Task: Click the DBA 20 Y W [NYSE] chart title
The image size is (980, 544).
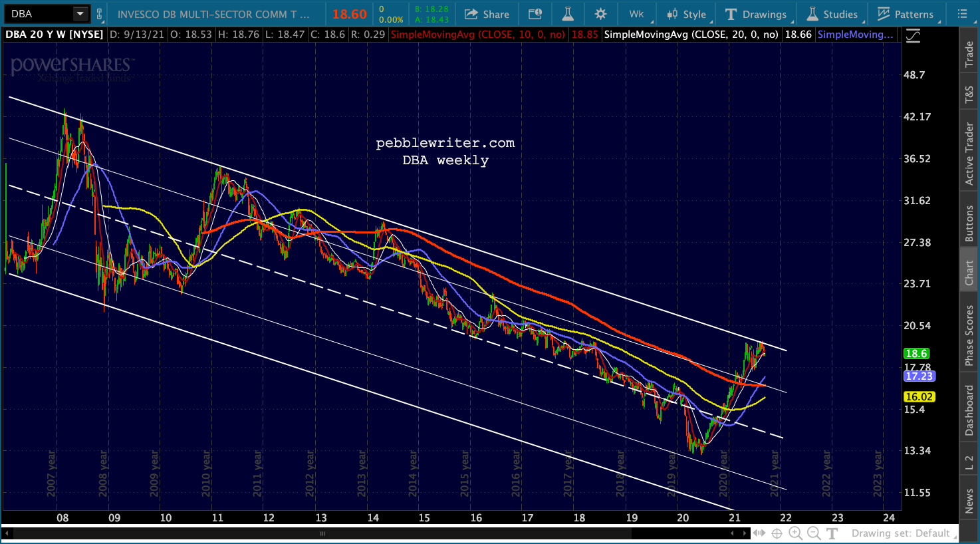Action: coord(55,34)
